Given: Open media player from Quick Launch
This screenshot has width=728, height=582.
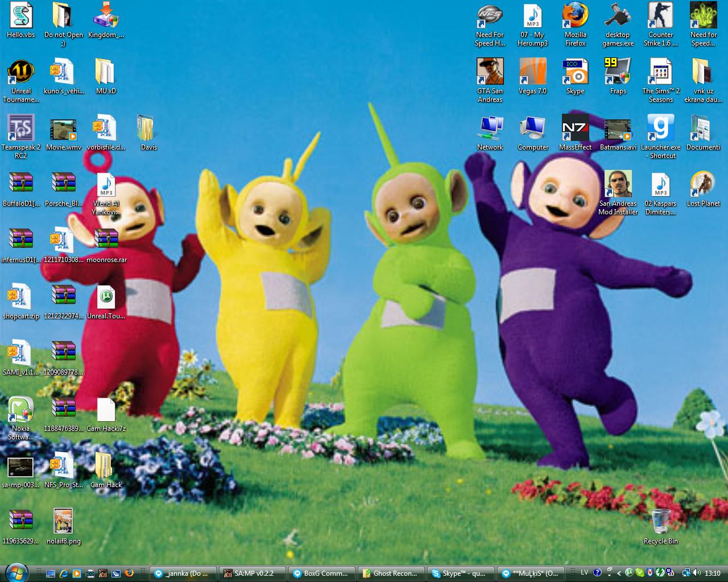Looking at the screenshot, I should [77, 573].
